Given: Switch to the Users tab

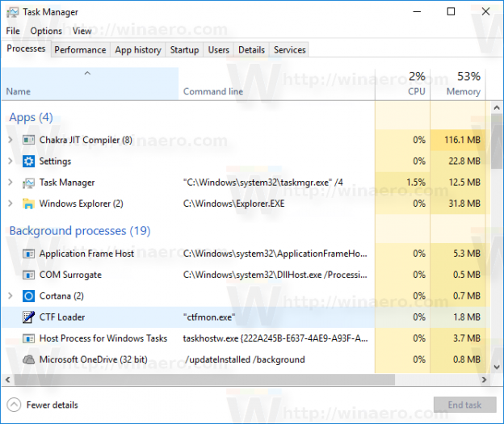Looking at the screenshot, I should tap(219, 50).
